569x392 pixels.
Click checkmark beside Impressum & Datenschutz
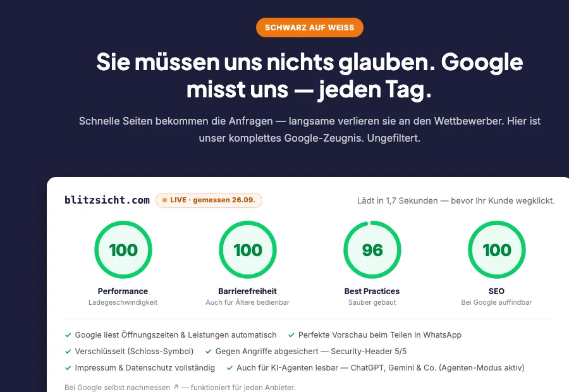pos(68,368)
